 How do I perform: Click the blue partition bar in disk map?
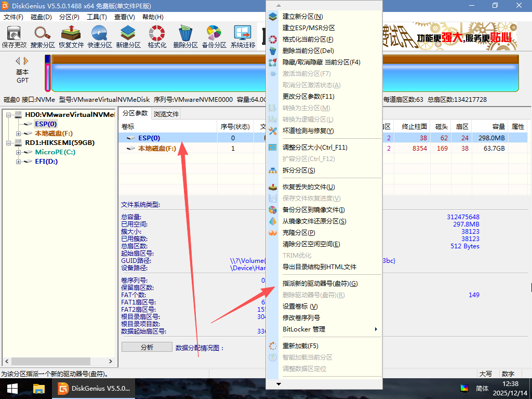click(x=156, y=77)
